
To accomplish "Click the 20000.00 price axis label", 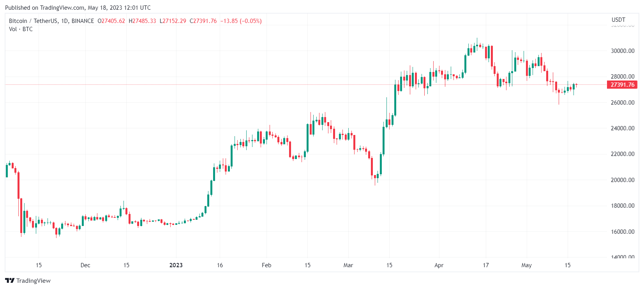I will (623, 180).
